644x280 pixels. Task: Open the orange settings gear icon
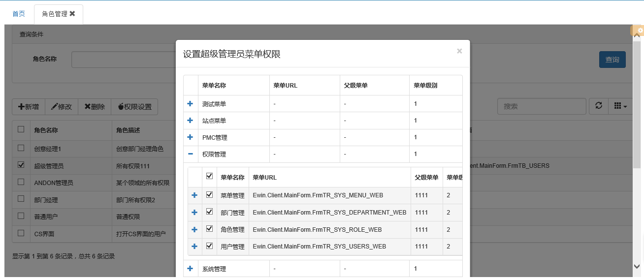[640, 31]
